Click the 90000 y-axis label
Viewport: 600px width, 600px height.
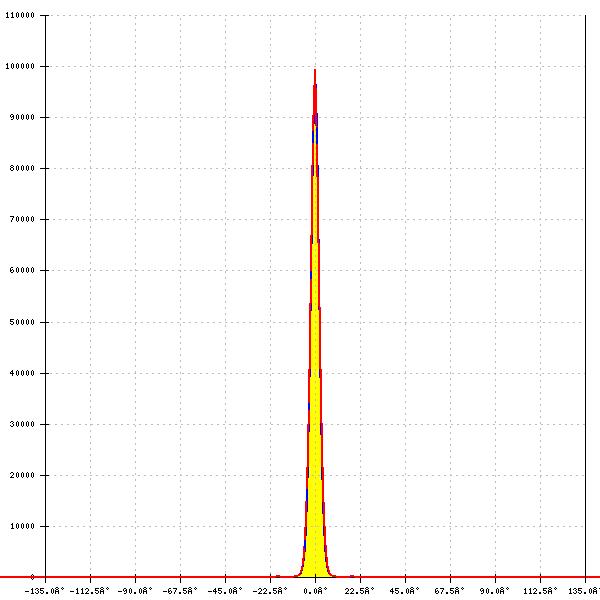pyautogui.click(x=22, y=117)
